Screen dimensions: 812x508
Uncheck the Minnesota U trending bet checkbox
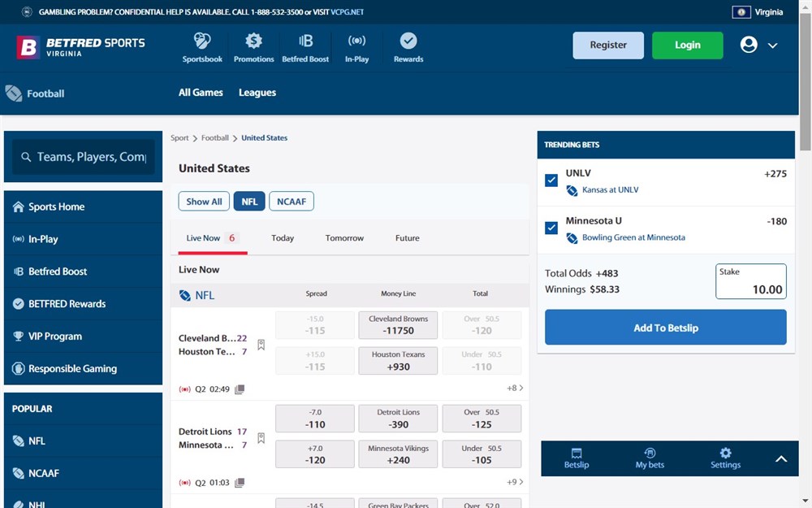(x=551, y=228)
